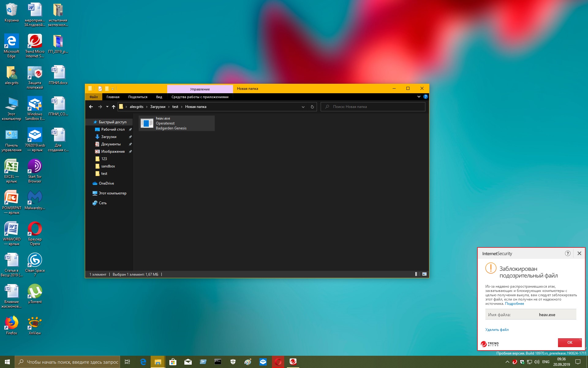Expand the ribbon with chevron arrow
The width and height of the screenshot is (588, 368).
[x=419, y=97]
